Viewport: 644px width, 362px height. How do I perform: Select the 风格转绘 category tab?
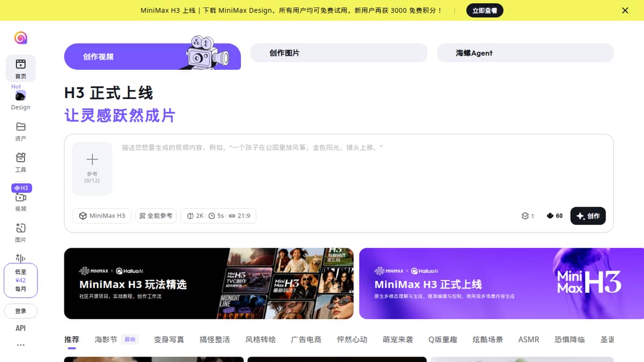260,339
